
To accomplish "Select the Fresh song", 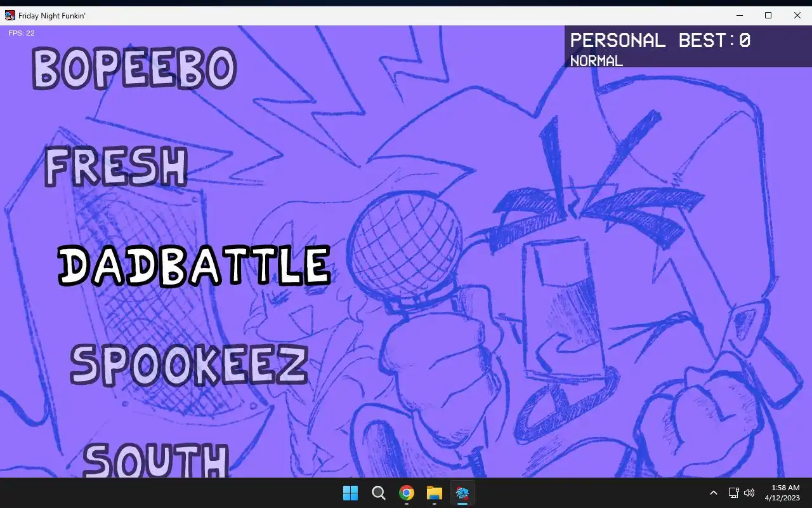I will pyautogui.click(x=116, y=166).
